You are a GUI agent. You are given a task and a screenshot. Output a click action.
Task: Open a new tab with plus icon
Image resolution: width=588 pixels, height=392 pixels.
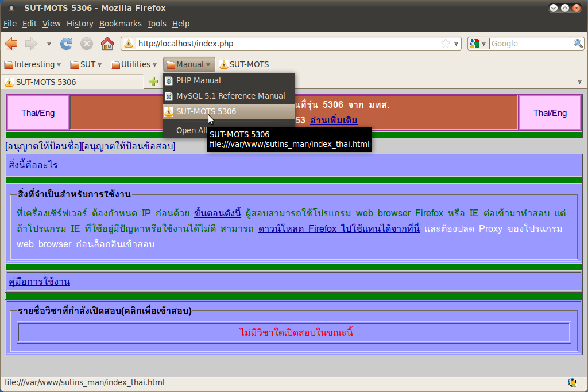pyautogui.click(x=153, y=81)
